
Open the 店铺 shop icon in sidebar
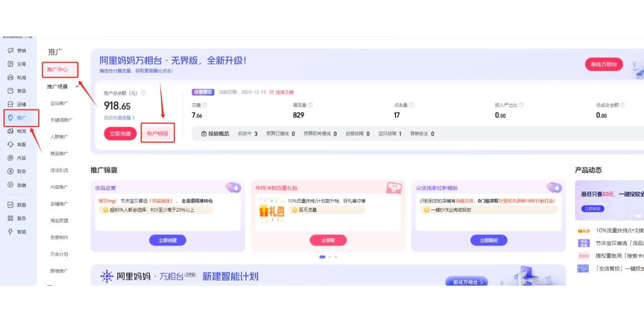[11, 105]
